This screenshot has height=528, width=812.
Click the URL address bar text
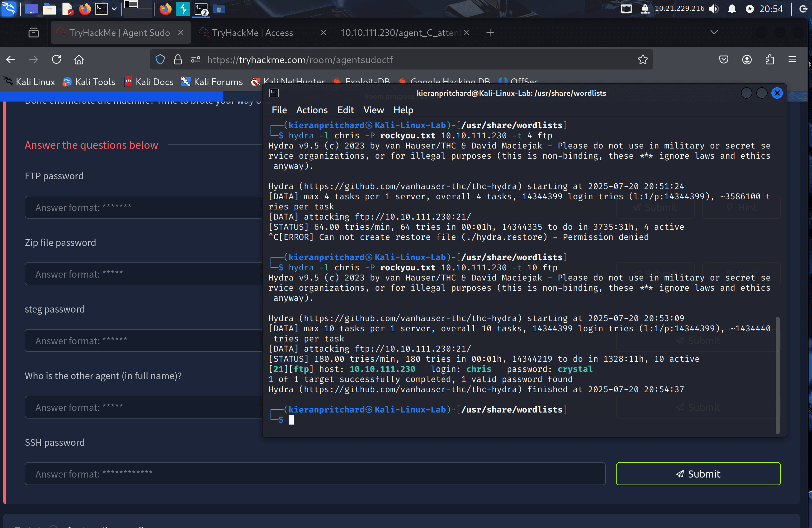click(x=300, y=60)
